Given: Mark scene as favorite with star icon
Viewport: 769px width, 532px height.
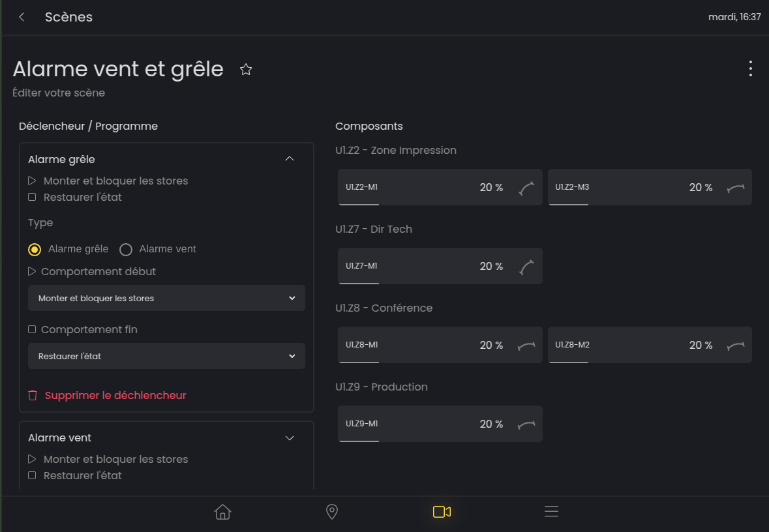Looking at the screenshot, I should coord(246,69).
